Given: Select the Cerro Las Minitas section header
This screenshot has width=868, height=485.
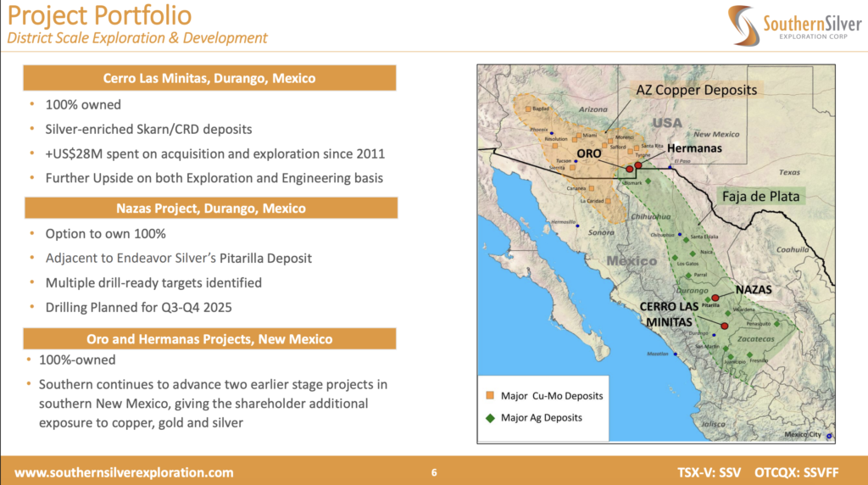Looking at the screenshot, I should point(209,78).
